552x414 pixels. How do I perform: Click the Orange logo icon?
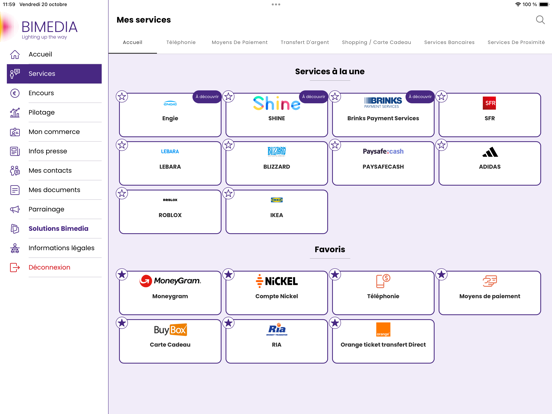pos(383,330)
